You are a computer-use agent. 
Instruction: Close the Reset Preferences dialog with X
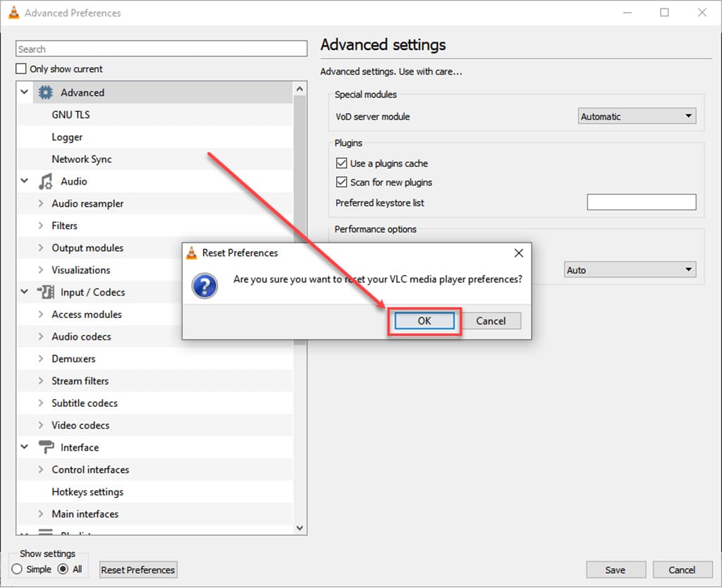[518, 253]
